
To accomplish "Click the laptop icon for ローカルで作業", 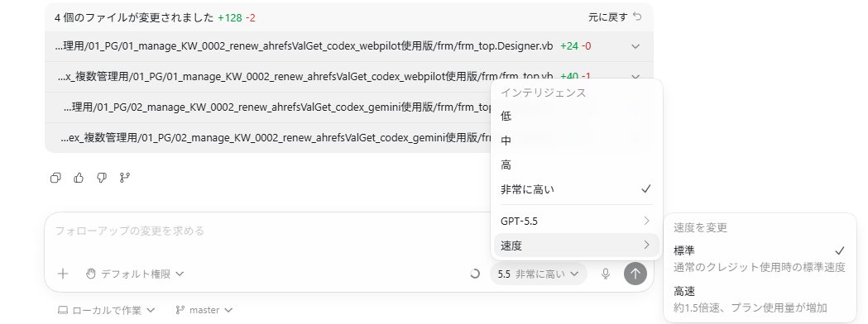I will coord(63,310).
